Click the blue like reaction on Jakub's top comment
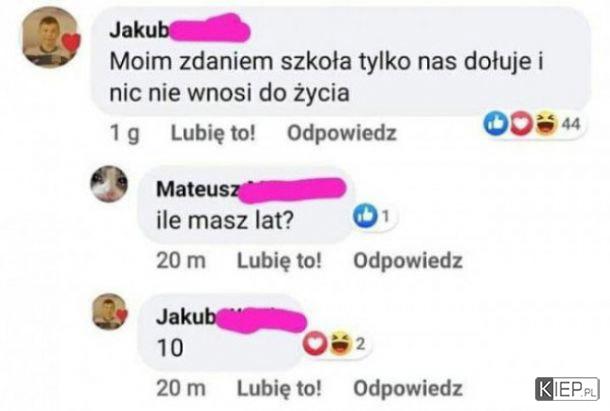610x411 pixels. tap(496, 123)
